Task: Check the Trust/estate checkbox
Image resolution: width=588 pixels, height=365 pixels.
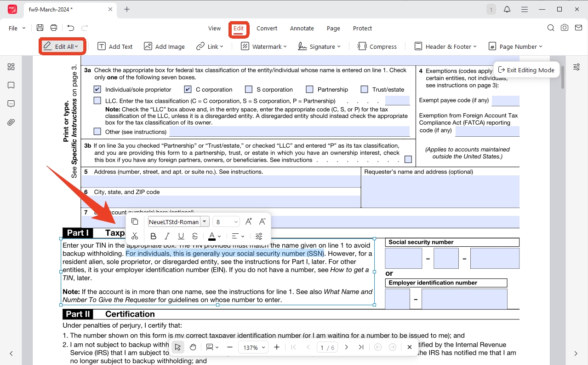Action: (x=365, y=89)
